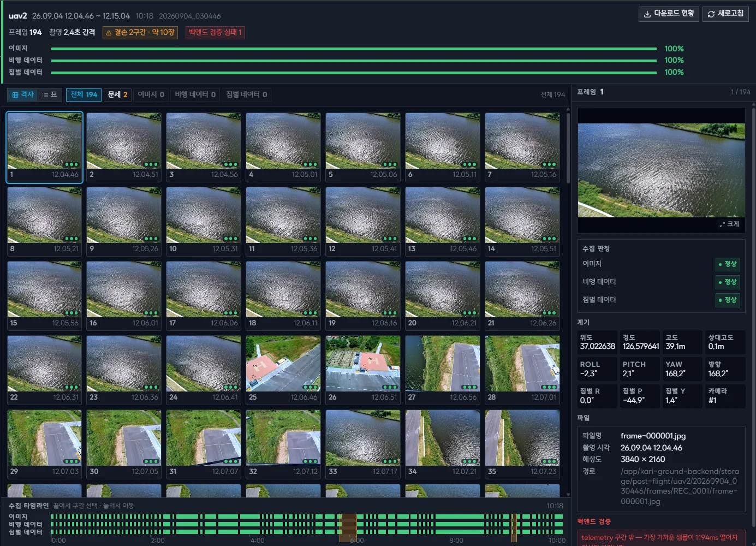
Task: Select frame 25 helipad thumbnail
Action: [283, 370]
